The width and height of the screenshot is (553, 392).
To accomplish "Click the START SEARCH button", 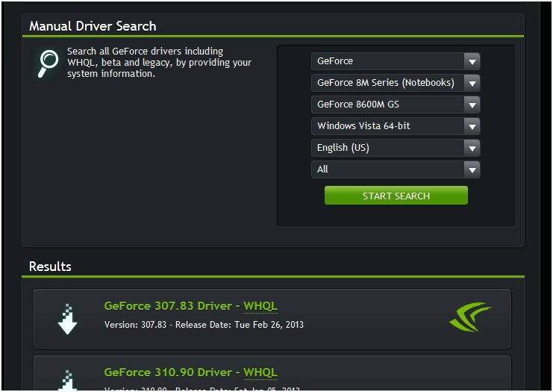I will [x=396, y=196].
